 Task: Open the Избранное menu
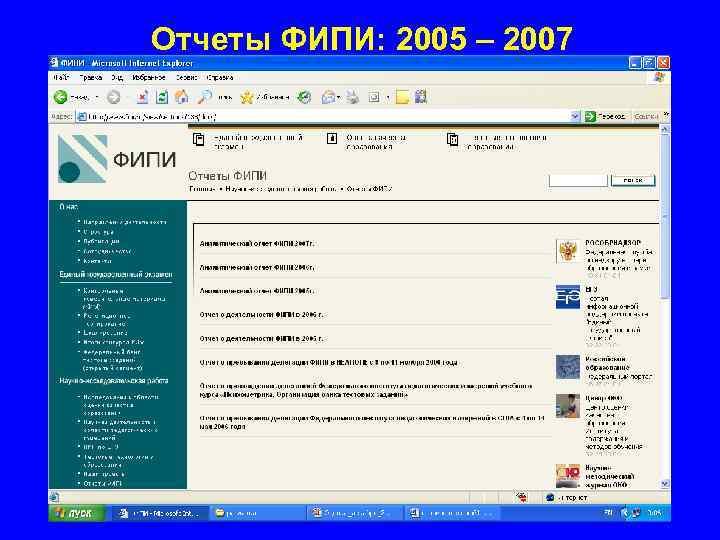click(x=148, y=78)
